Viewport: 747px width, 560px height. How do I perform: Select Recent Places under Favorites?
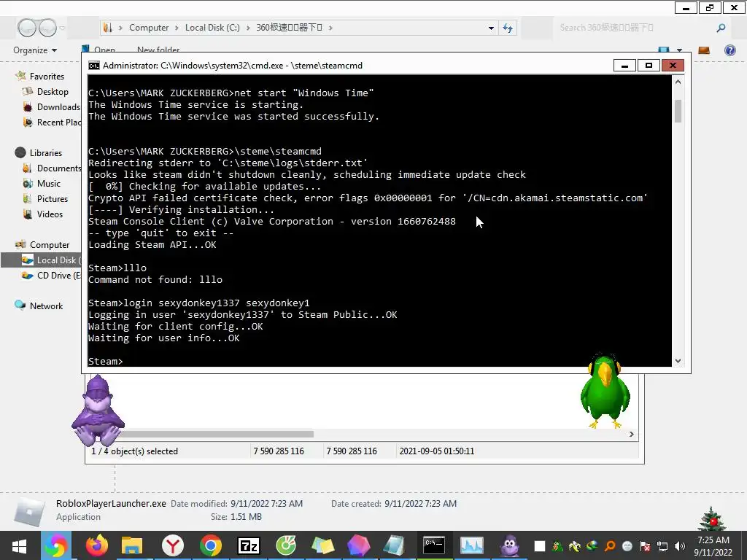click(x=59, y=122)
